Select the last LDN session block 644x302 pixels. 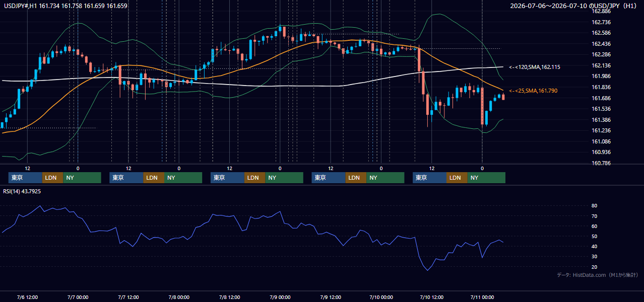coord(457,178)
